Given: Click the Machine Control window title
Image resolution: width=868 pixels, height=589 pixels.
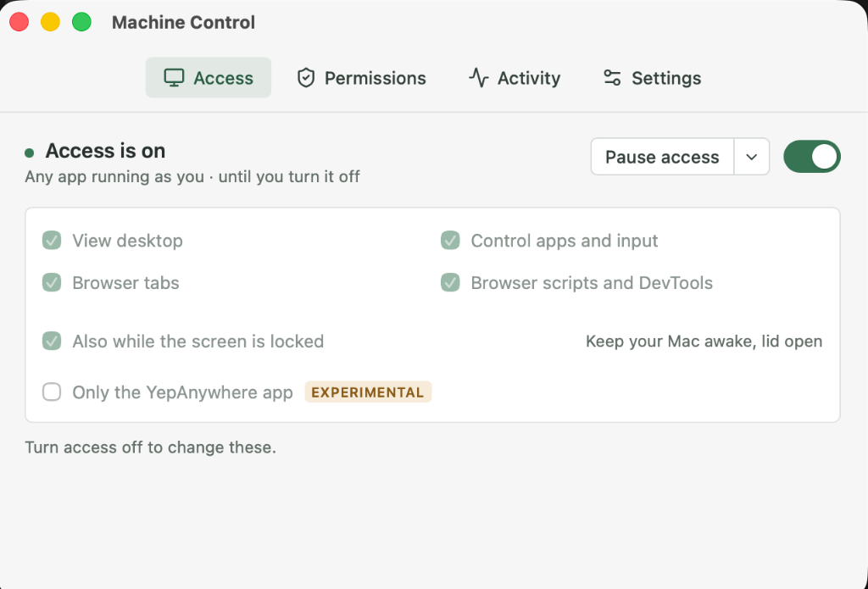Looking at the screenshot, I should pos(183,23).
